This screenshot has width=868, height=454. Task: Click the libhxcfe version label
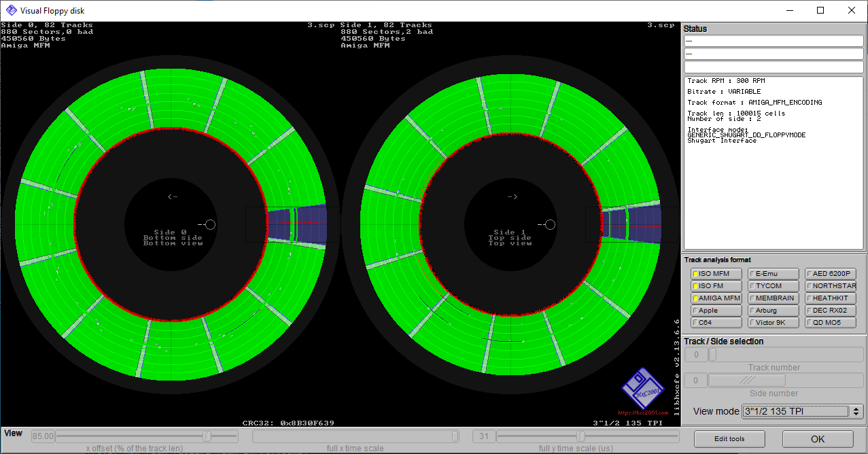click(x=676, y=367)
